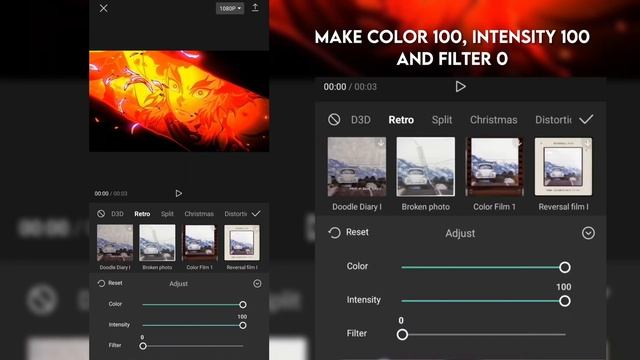Click the Color slider handle in the enlarged panel
The height and width of the screenshot is (360, 640).
[565, 267]
